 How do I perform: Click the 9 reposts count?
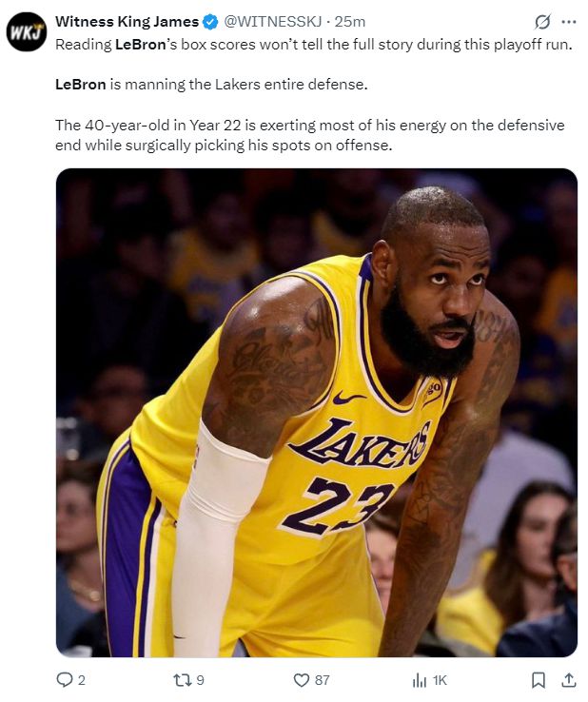click(x=200, y=680)
